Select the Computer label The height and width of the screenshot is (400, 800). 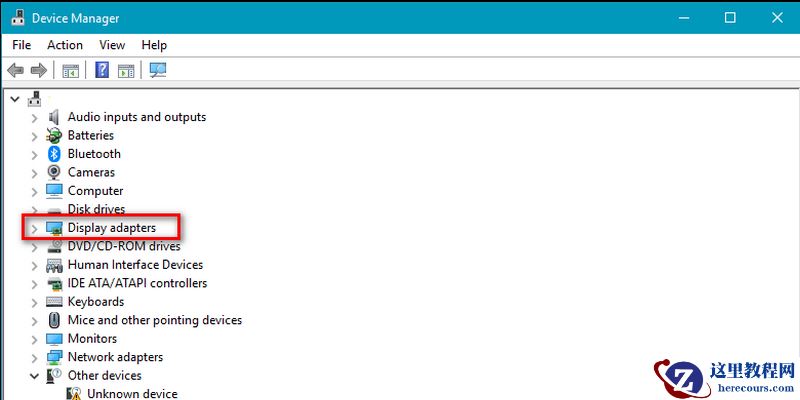tap(95, 191)
